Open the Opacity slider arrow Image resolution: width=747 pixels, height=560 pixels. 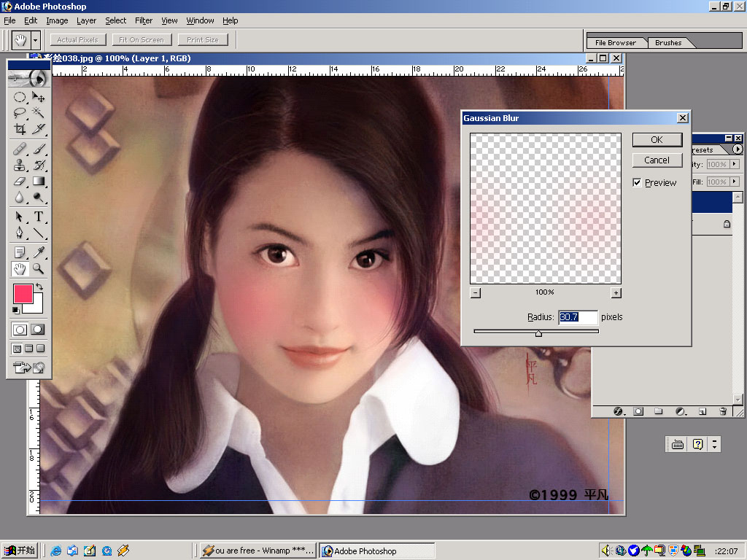coord(734,164)
